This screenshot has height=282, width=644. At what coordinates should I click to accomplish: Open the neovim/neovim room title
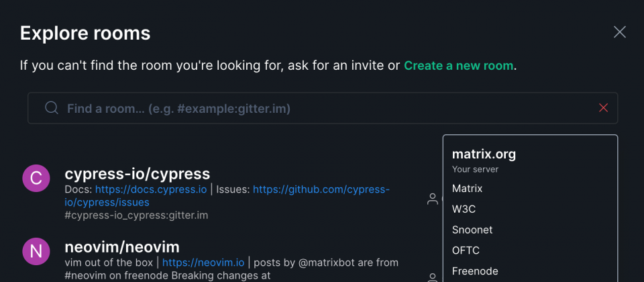point(122,247)
